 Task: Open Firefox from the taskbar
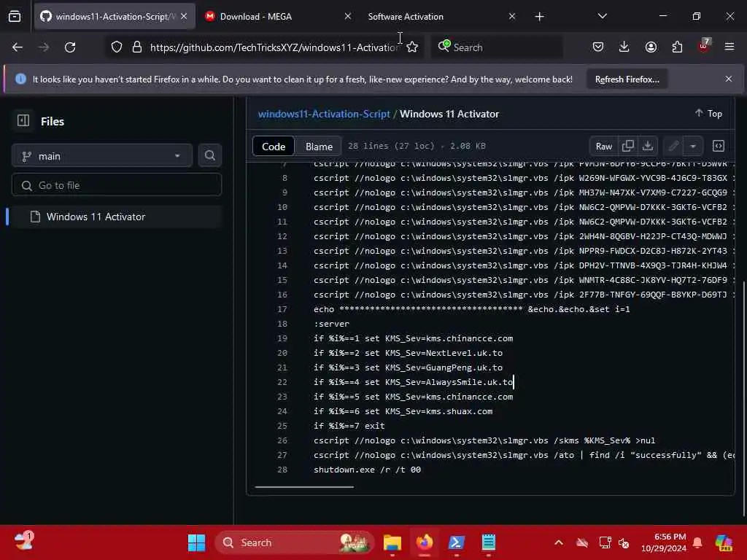click(x=424, y=542)
